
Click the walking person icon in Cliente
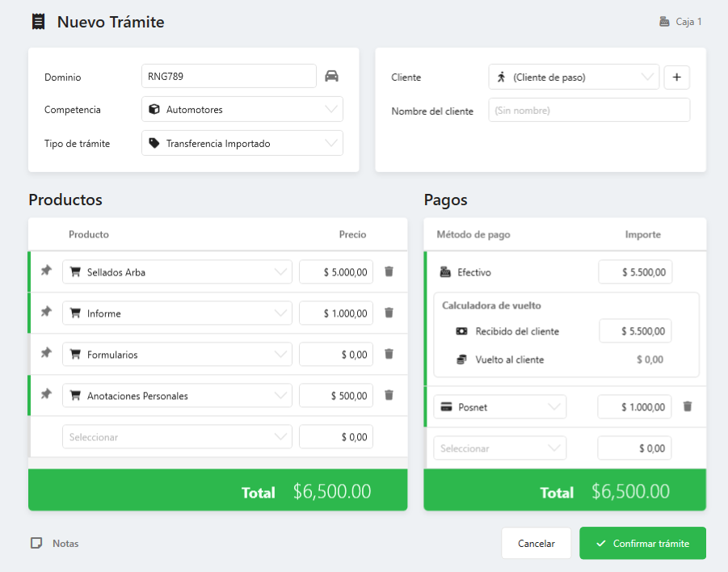coord(502,77)
